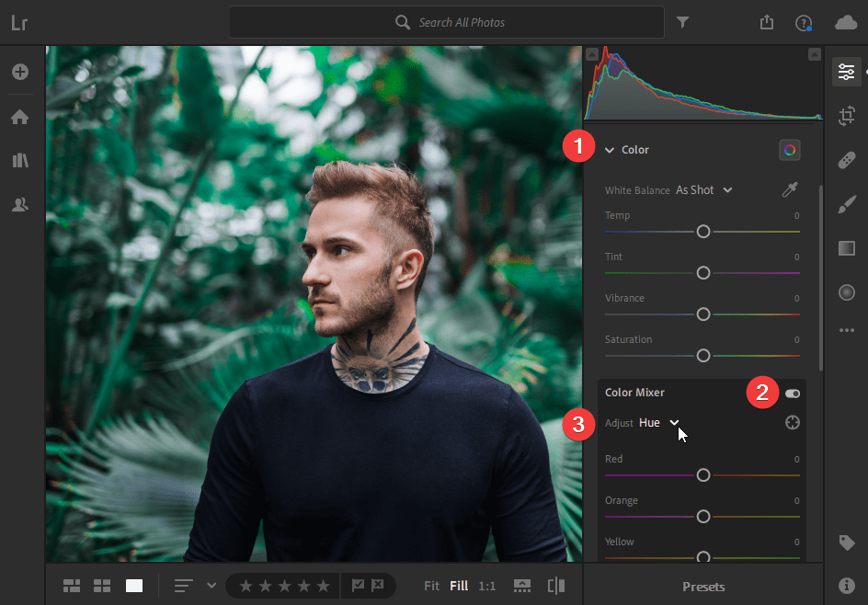Open the Crop & Rotate tool
This screenshot has height=605, width=868.
[x=847, y=116]
